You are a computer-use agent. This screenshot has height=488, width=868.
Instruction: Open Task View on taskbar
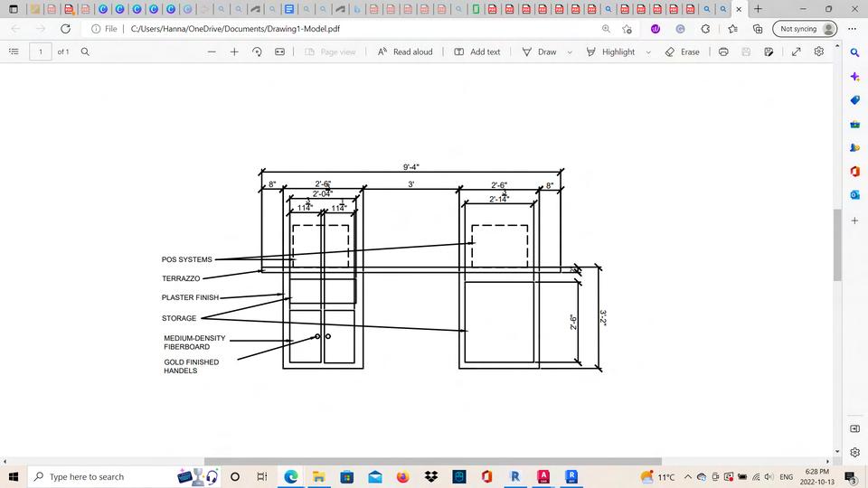coord(262,476)
